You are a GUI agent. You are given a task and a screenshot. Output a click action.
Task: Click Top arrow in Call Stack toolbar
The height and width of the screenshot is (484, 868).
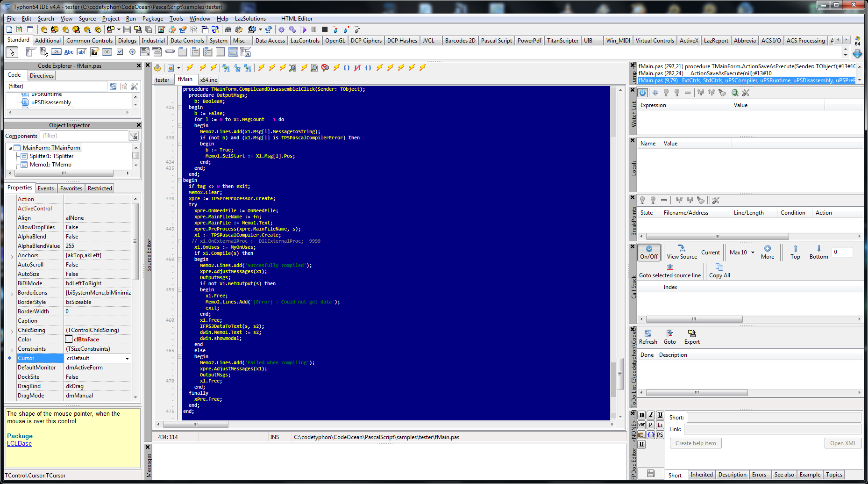[795, 252]
